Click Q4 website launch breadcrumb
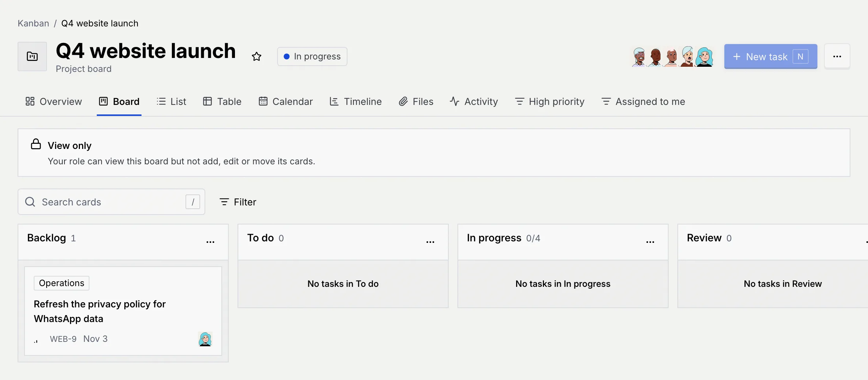 click(x=100, y=23)
